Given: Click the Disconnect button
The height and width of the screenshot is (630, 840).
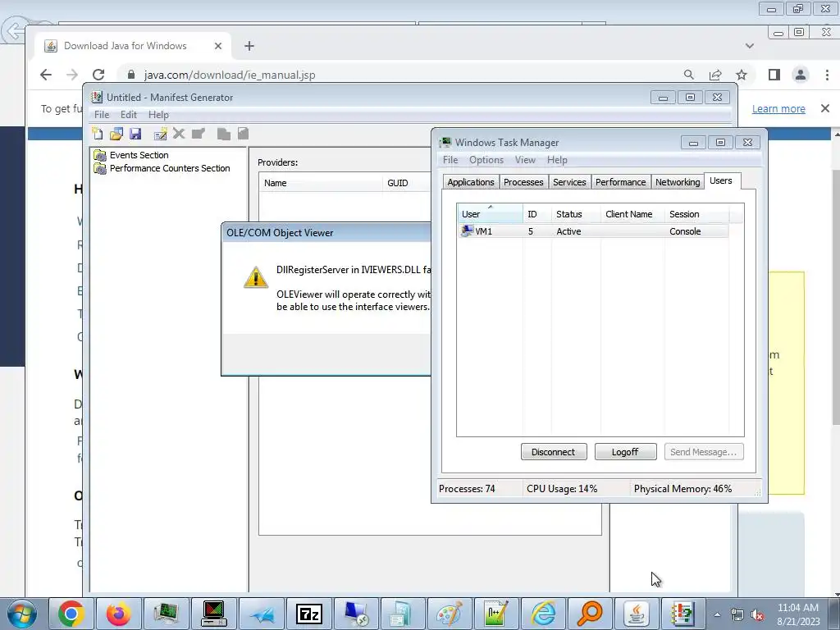Looking at the screenshot, I should pos(554,452).
